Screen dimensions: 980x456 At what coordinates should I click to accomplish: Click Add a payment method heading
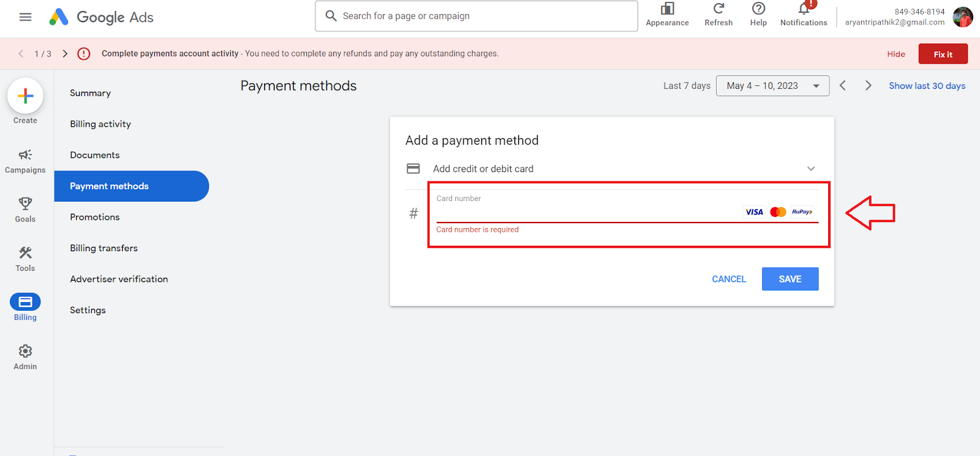point(472,140)
